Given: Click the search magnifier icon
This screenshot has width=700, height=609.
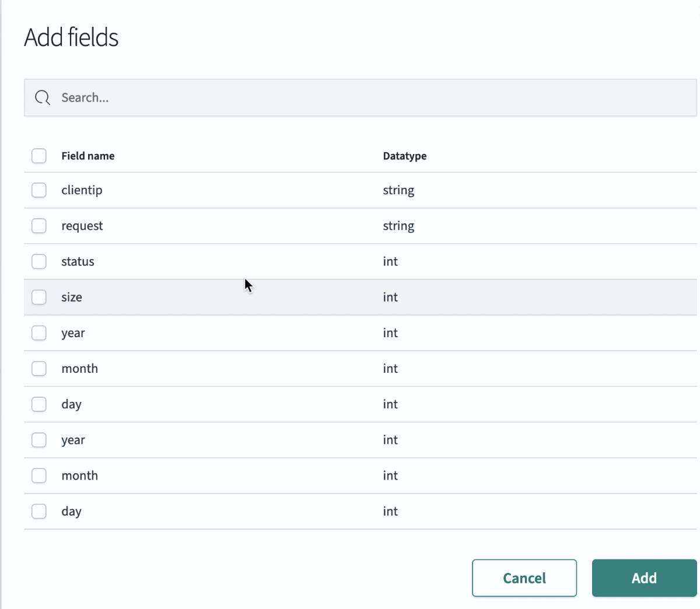Looking at the screenshot, I should point(43,97).
